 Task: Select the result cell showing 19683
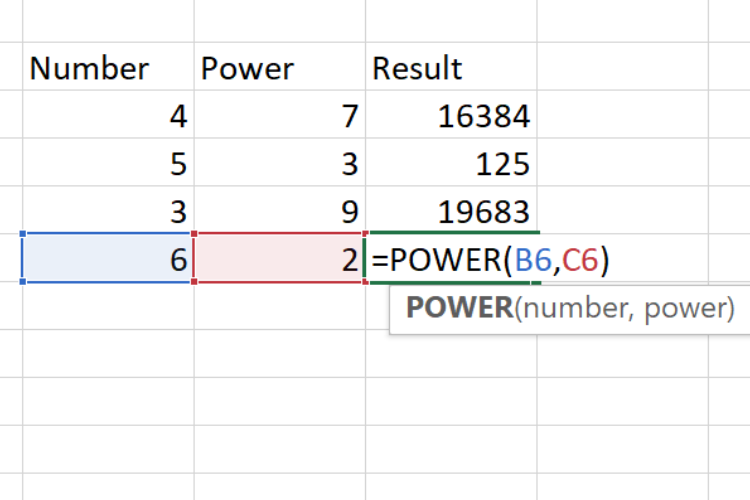point(451,210)
